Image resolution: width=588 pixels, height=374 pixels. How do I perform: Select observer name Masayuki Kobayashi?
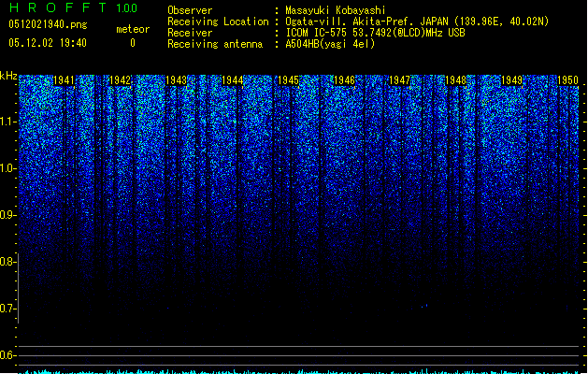click(x=336, y=10)
